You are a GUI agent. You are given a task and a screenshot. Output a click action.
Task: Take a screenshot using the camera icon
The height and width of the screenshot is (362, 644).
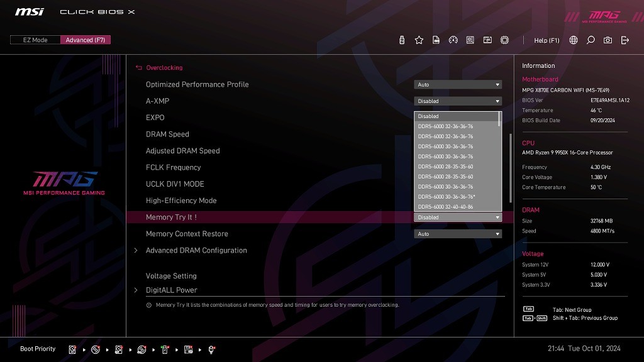coord(608,40)
